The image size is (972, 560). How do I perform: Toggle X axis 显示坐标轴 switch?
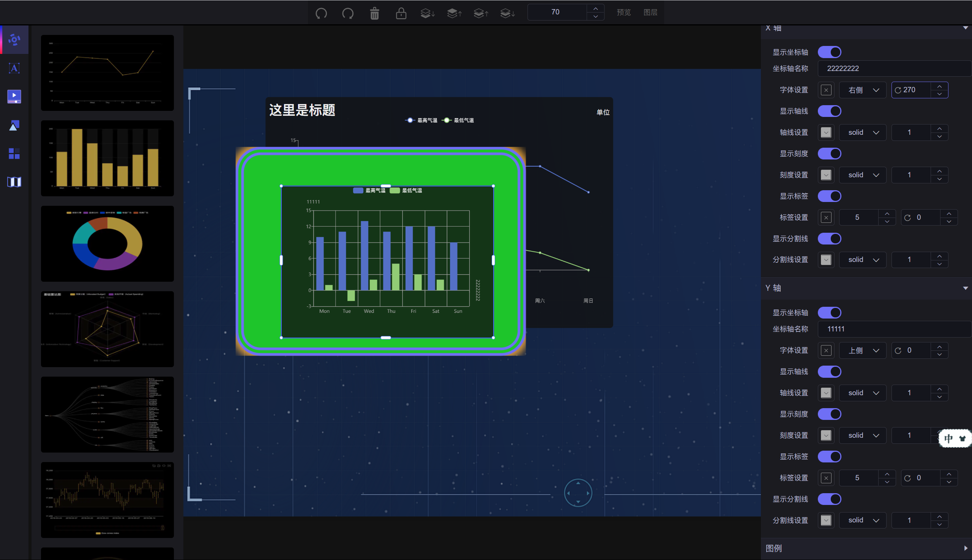(x=829, y=52)
